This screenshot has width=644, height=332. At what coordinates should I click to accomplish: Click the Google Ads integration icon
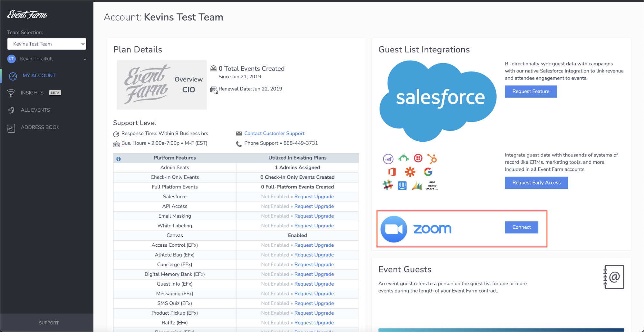(417, 185)
